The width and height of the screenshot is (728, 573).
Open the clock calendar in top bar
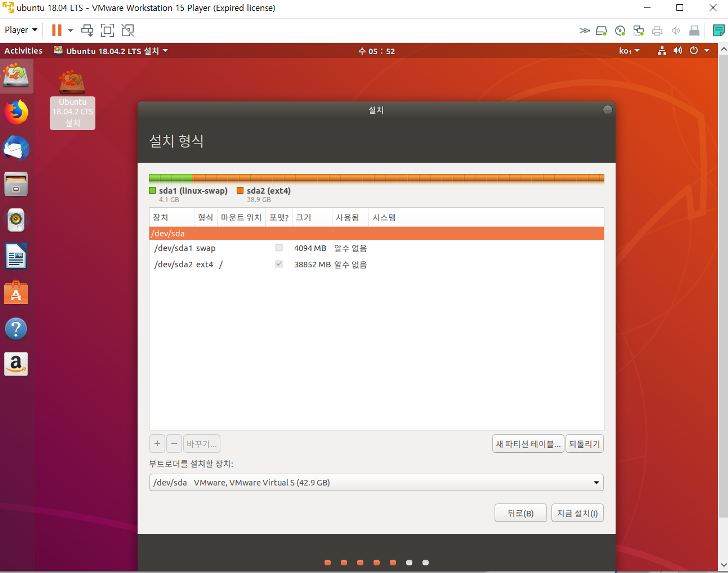[377, 51]
